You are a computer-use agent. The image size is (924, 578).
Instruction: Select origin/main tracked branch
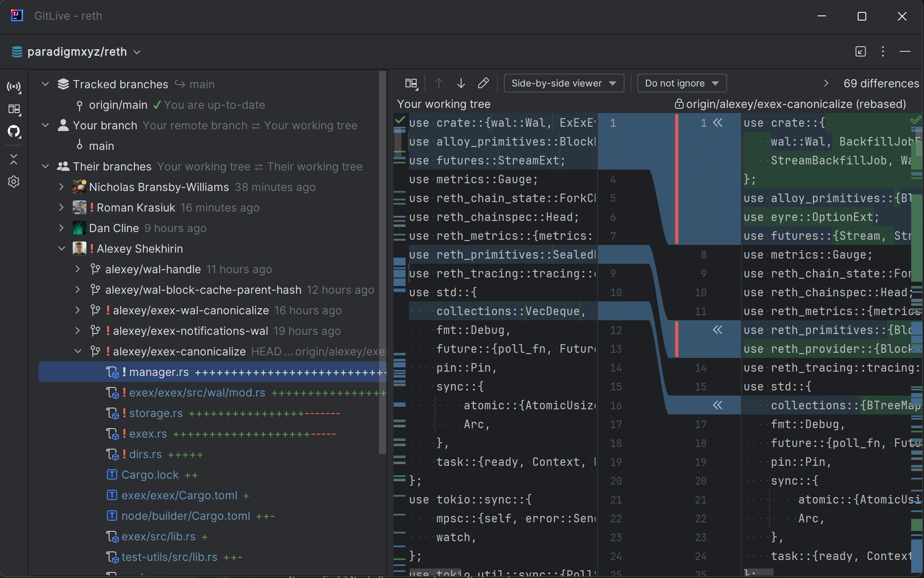[x=118, y=105]
